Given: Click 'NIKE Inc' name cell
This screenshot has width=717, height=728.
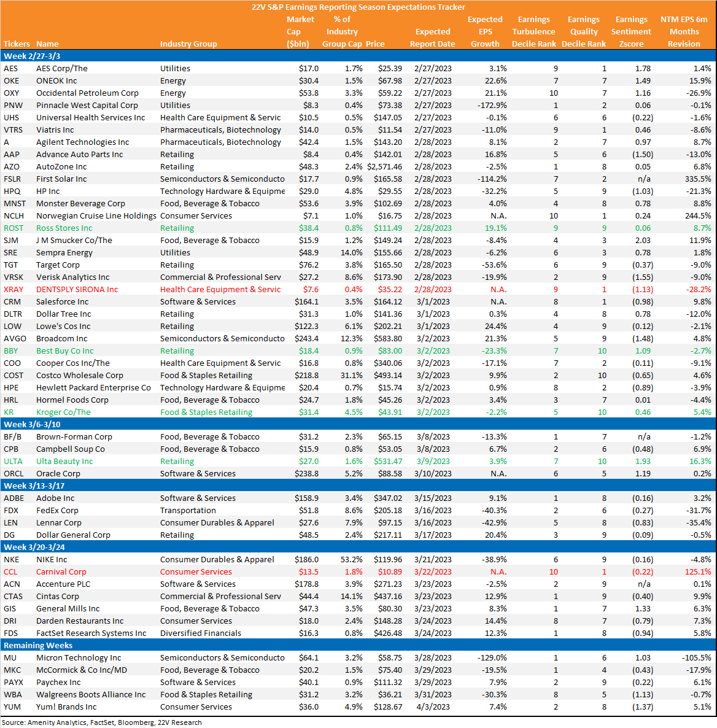Looking at the screenshot, I should 52,559.
